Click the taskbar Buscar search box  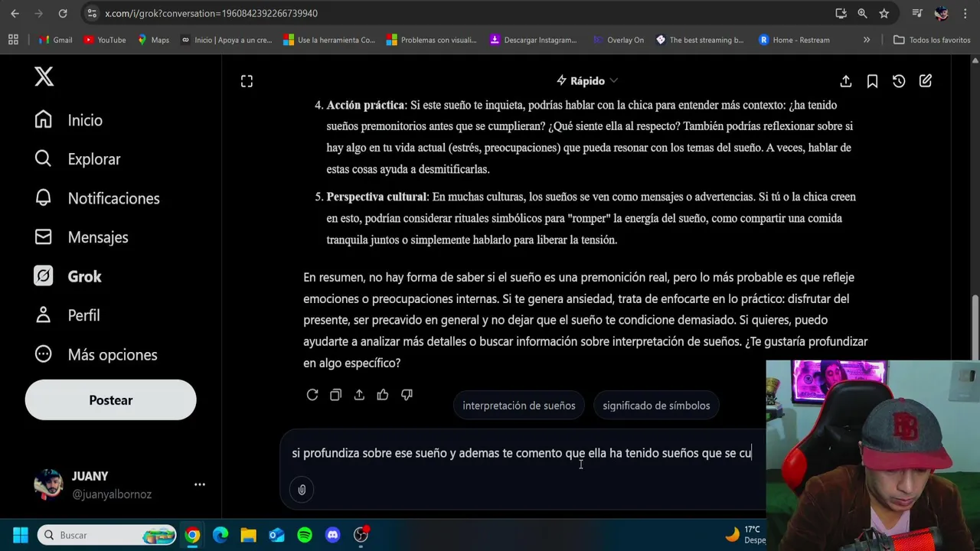(x=107, y=535)
